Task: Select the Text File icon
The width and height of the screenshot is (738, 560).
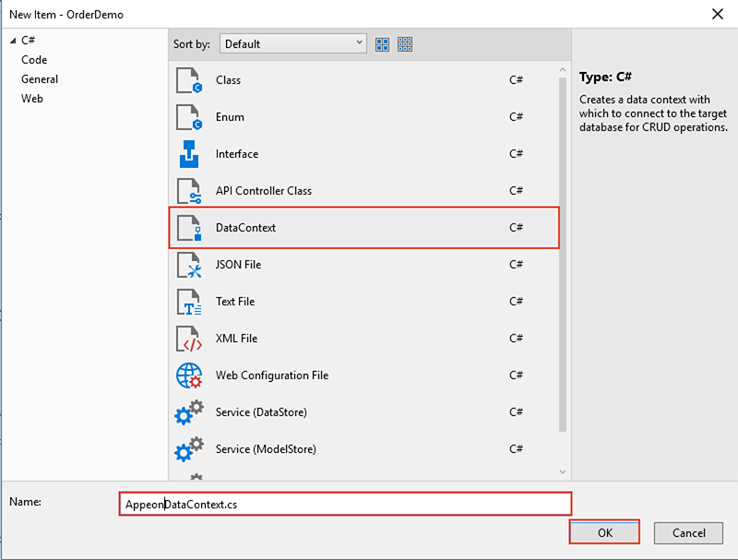Action: tap(188, 302)
